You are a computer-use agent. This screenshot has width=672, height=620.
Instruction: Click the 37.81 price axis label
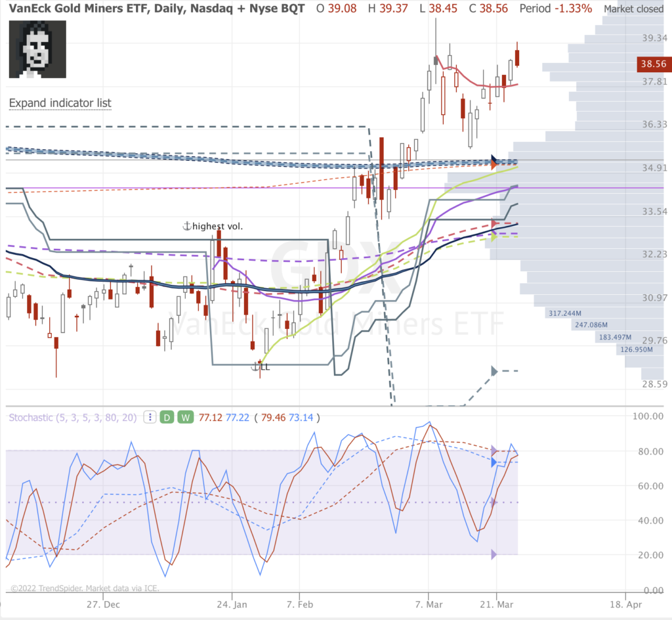coord(654,81)
